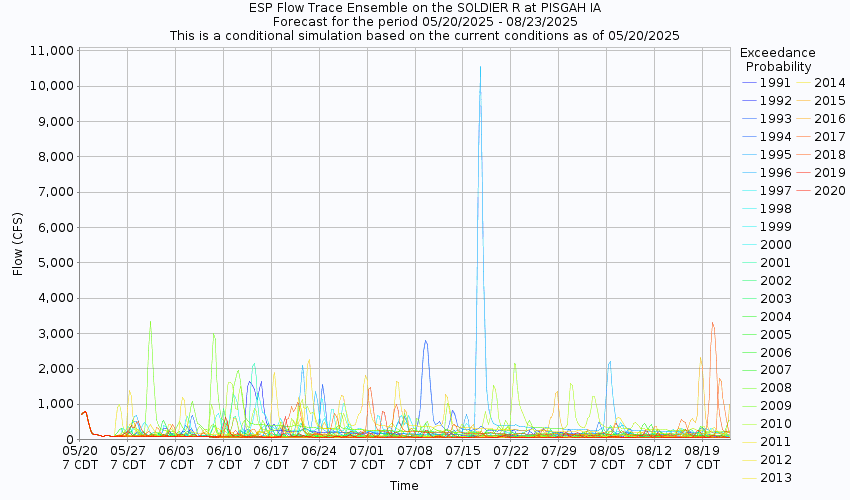Click the 'Time' x-axis title
Screen dimensions: 850x500
point(404,486)
